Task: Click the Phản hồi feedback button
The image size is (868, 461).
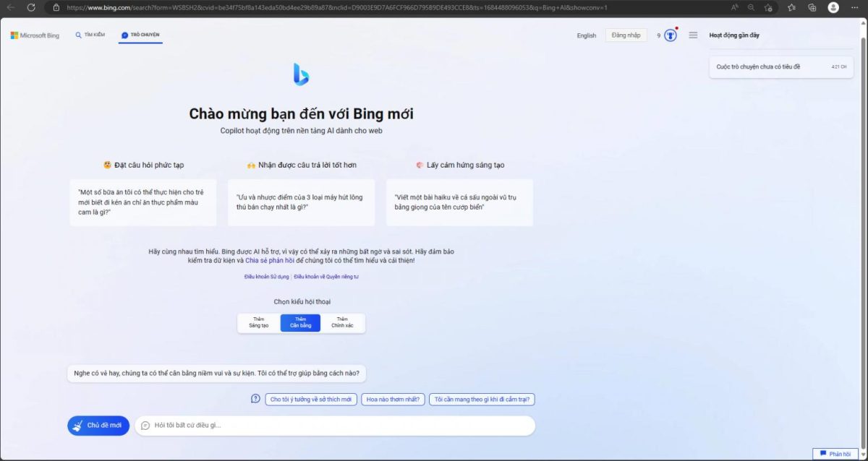Action: (835, 454)
